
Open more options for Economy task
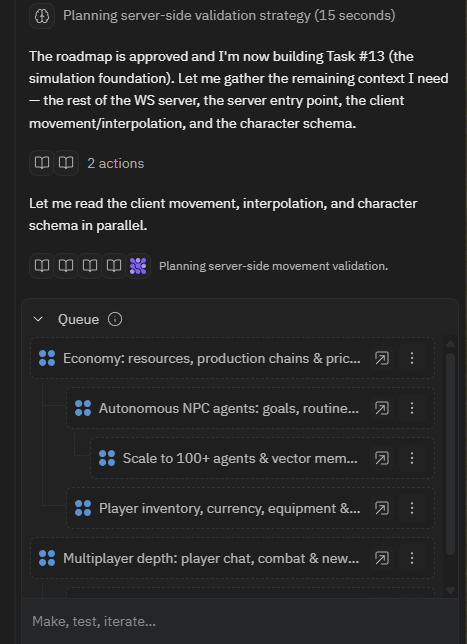click(412, 358)
